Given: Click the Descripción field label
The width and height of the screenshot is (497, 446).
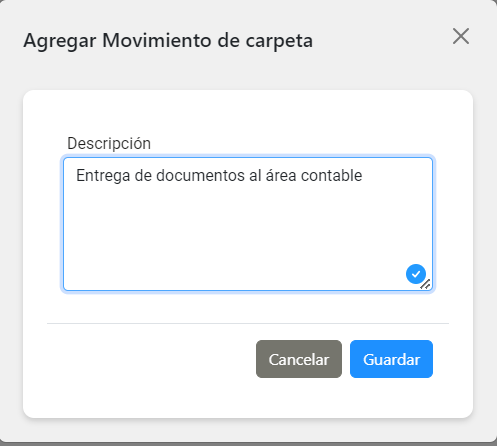Looking at the screenshot, I should click(109, 143).
